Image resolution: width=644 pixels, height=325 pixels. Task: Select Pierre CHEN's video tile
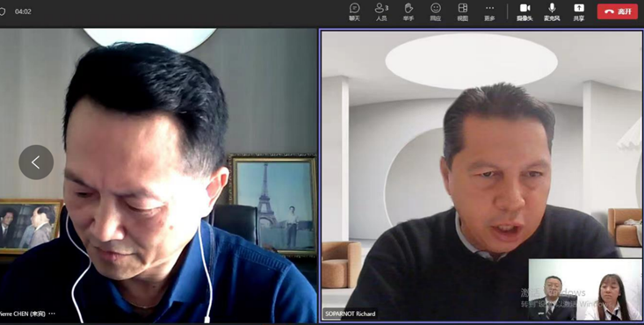coord(158,176)
